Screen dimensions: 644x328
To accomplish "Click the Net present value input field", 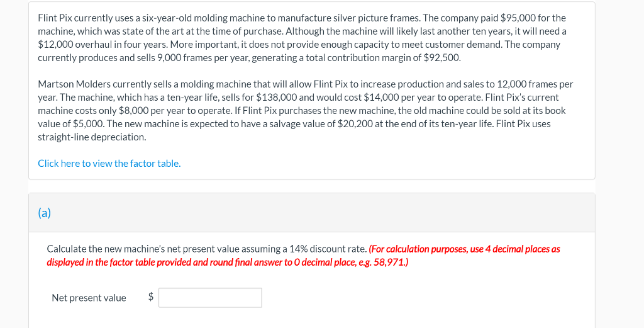I will click(210, 298).
